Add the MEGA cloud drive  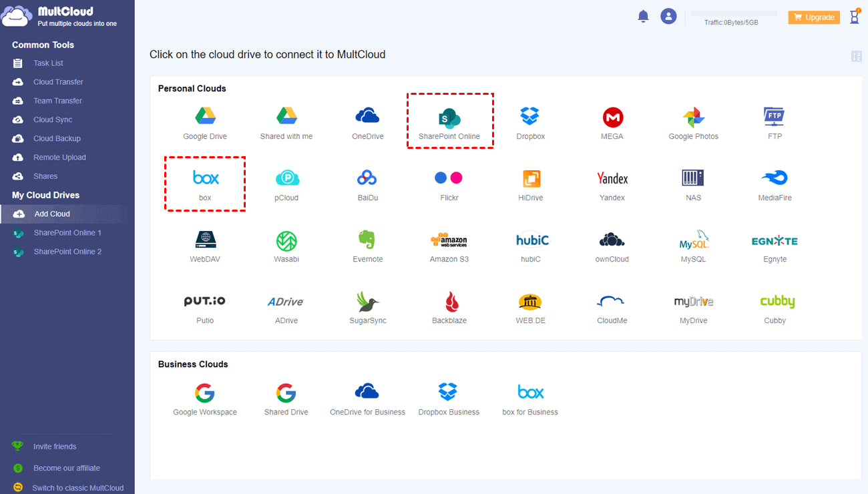tap(612, 123)
